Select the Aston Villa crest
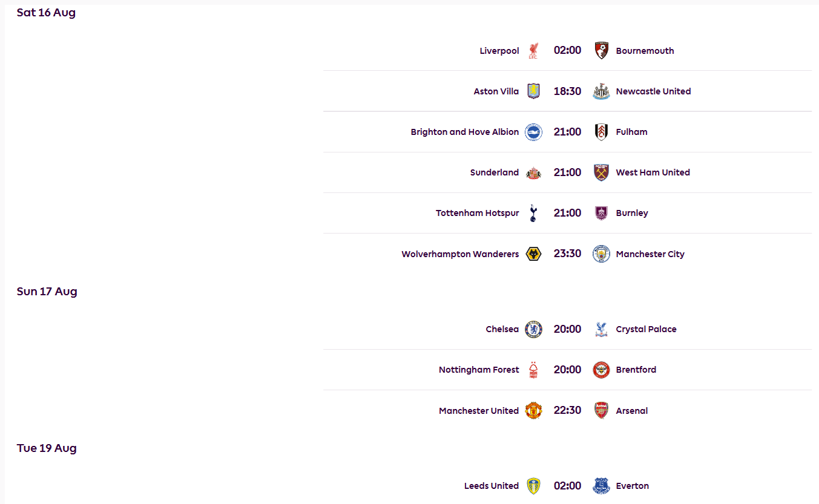819x504 pixels. tap(533, 91)
